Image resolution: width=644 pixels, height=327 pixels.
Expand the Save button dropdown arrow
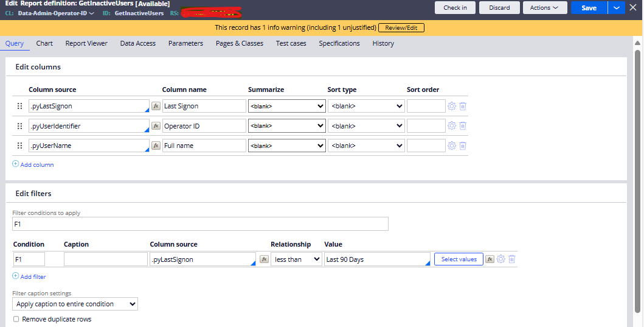pos(617,7)
